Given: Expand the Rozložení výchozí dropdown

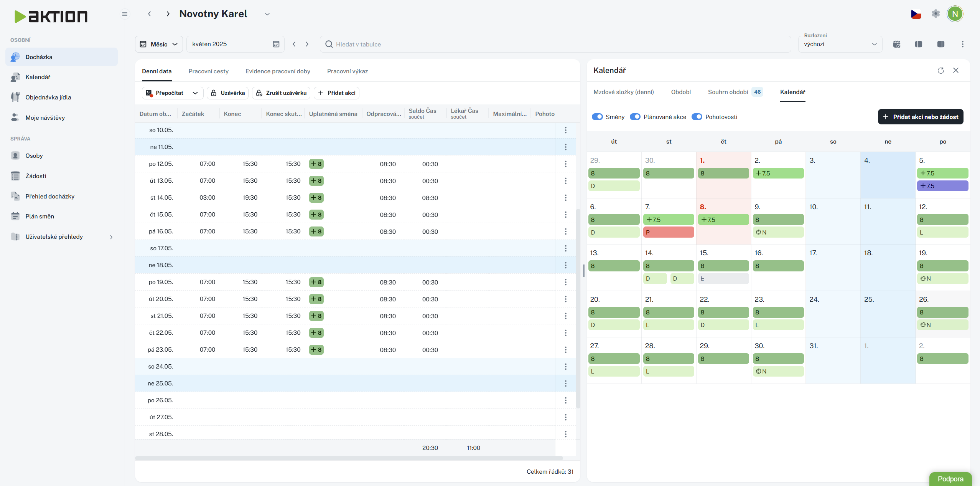Looking at the screenshot, I should pyautogui.click(x=840, y=45).
